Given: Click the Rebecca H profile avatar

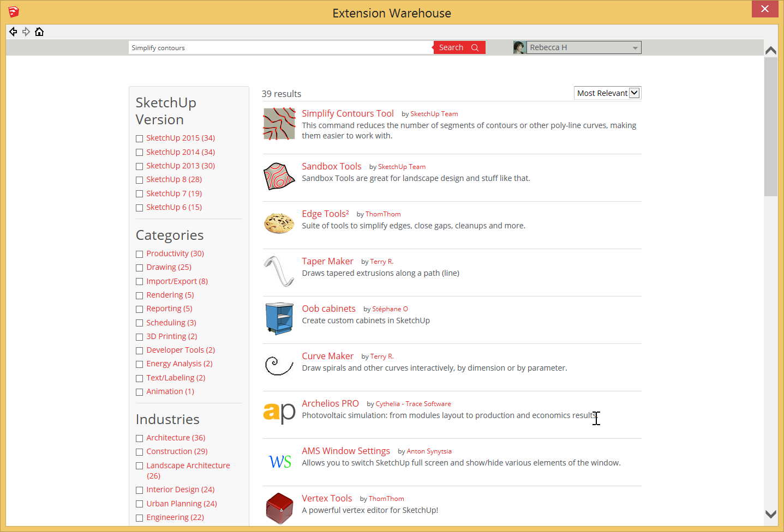Looking at the screenshot, I should [519, 47].
